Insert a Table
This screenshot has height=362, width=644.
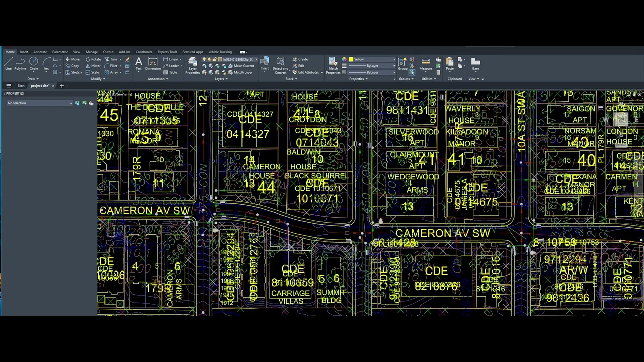(170, 72)
